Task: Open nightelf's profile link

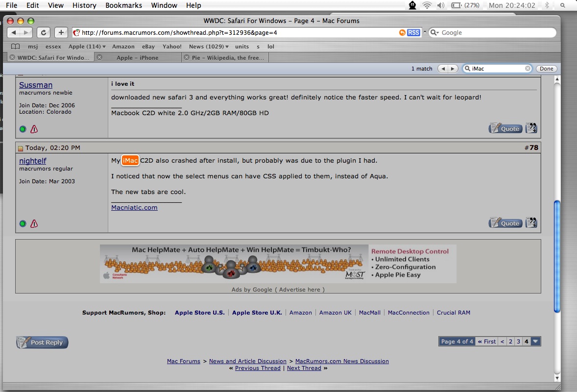Action: [x=33, y=161]
